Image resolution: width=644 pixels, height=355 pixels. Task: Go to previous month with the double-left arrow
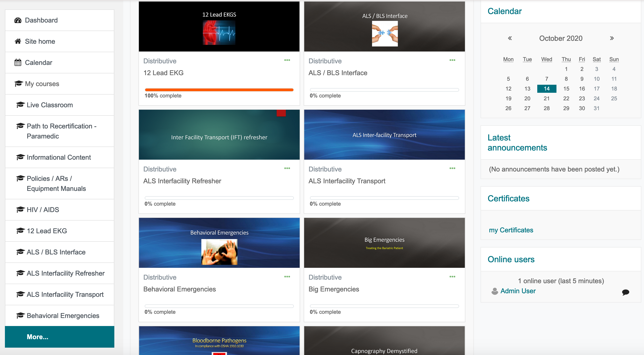coord(510,38)
